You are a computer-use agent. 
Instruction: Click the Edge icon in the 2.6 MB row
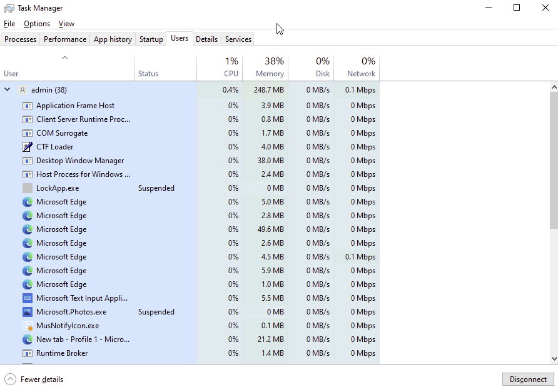[x=28, y=243]
